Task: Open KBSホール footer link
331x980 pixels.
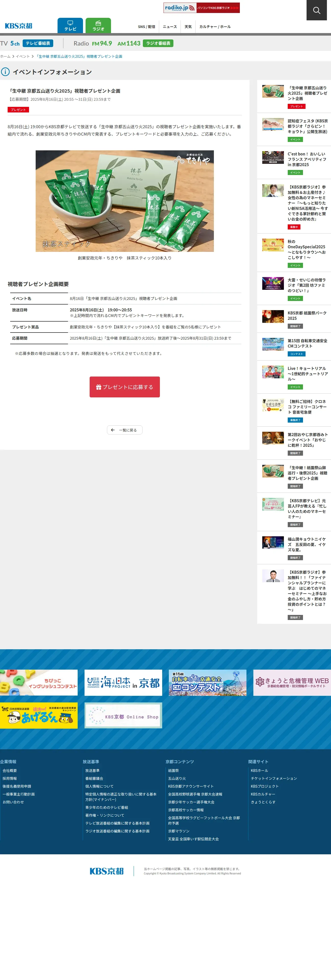Action: coord(259,770)
